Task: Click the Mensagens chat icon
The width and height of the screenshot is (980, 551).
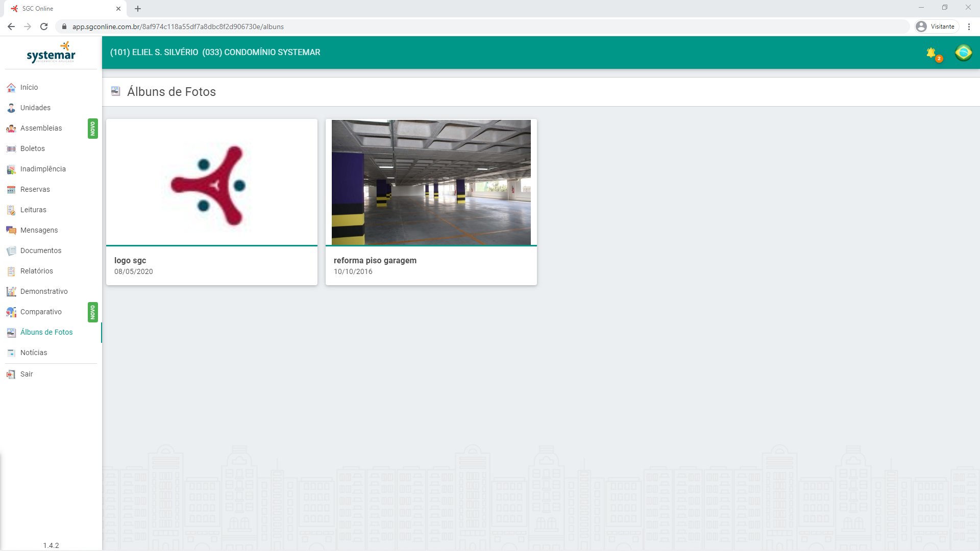Action: 11,231
